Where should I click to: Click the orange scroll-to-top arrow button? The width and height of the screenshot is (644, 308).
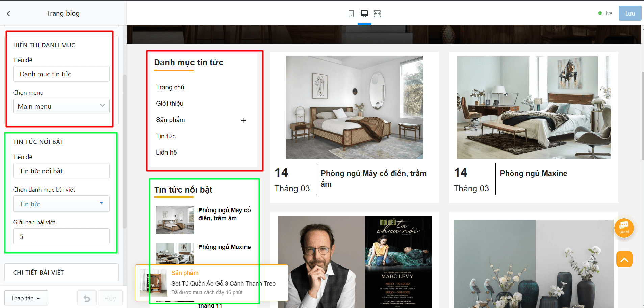pyautogui.click(x=624, y=259)
